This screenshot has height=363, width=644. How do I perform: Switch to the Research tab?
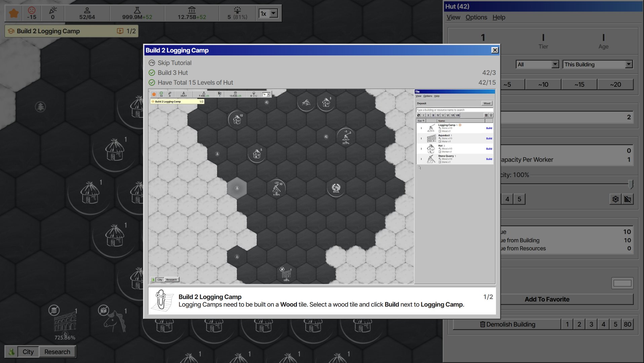coord(57,352)
